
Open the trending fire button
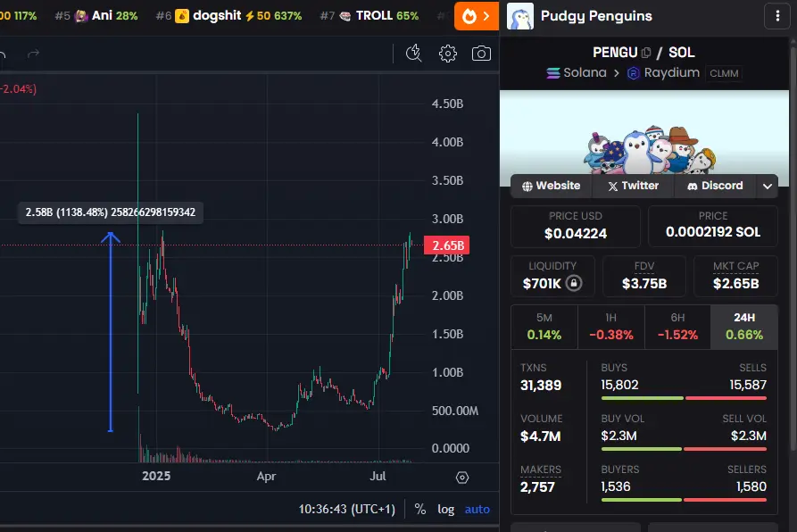[x=476, y=16]
